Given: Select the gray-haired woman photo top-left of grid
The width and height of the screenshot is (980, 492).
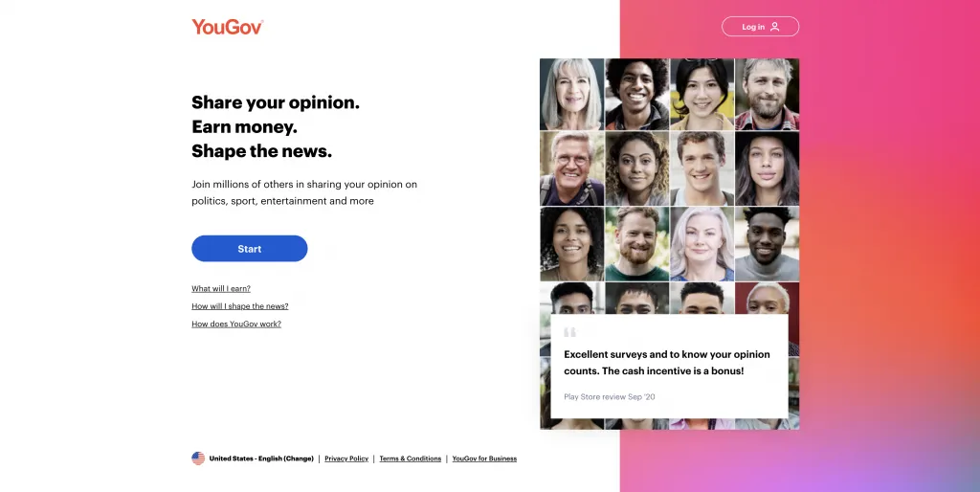Looking at the screenshot, I should 572,94.
